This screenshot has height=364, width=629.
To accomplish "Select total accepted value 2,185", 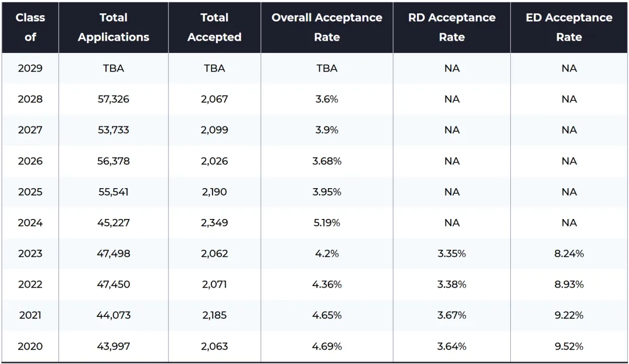I will coord(214,315).
